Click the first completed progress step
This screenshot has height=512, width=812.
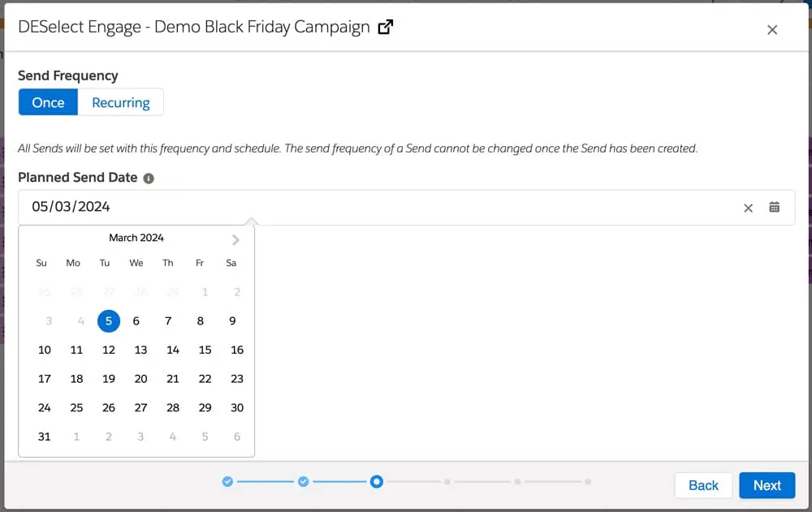pos(227,481)
